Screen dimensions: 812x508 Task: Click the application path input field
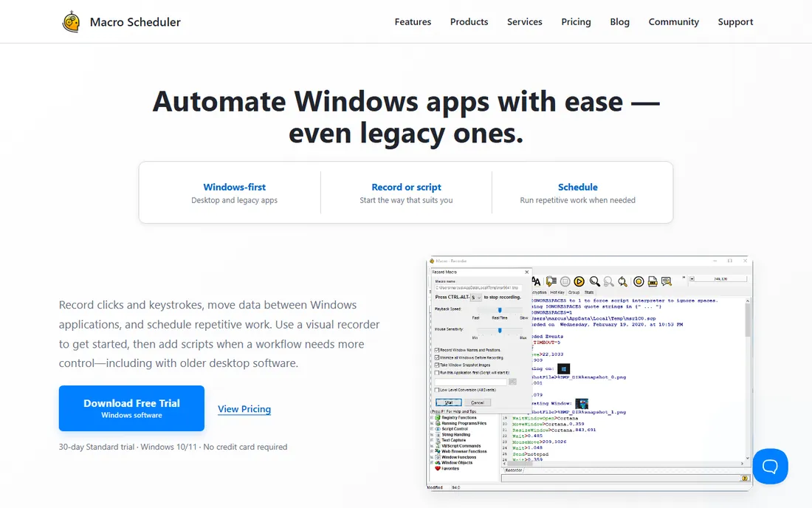pyautogui.click(x=471, y=382)
